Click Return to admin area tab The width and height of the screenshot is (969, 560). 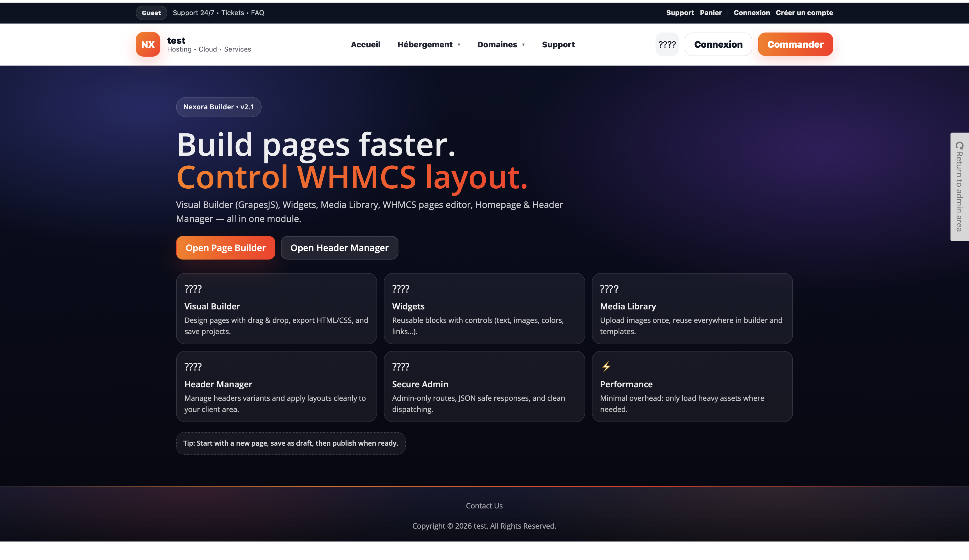tap(959, 187)
